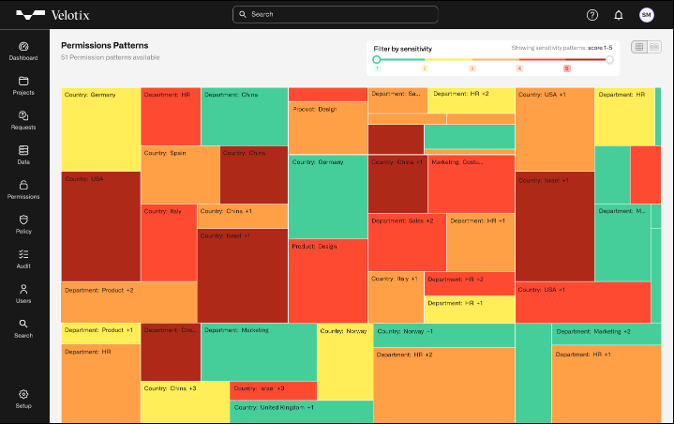Open the Setup gear icon
The width and height of the screenshot is (674, 424).
pyautogui.click(x=23, y=394)
